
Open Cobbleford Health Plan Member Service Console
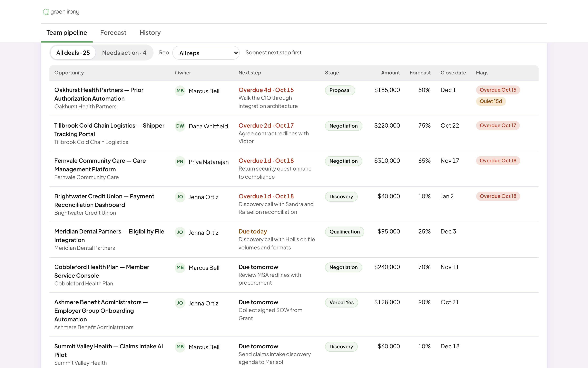tap(101, 271)
